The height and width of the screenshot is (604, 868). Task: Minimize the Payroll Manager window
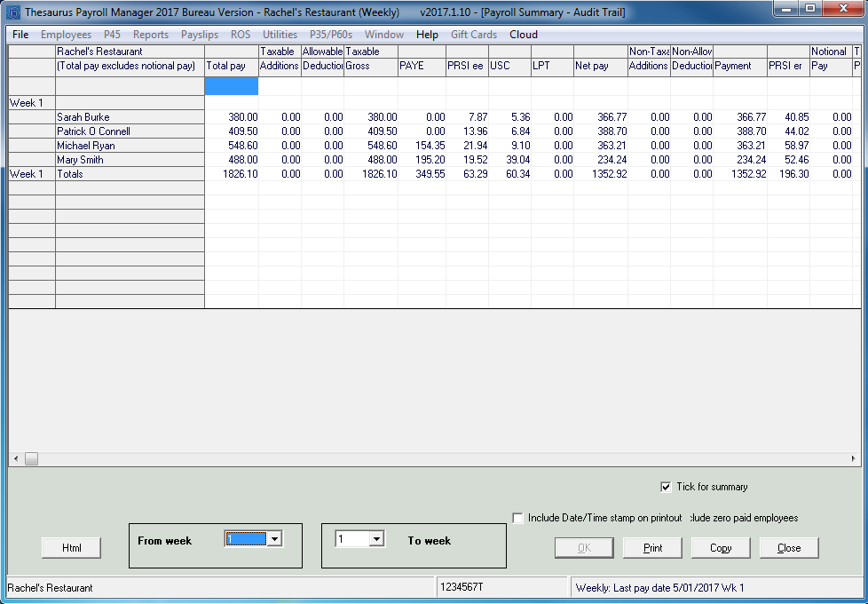tap(785, 8)
